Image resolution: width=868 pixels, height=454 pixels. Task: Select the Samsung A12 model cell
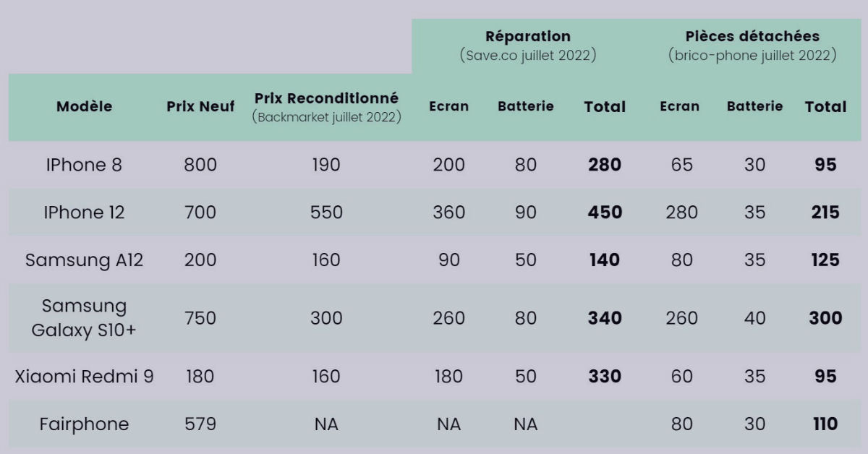84,260
